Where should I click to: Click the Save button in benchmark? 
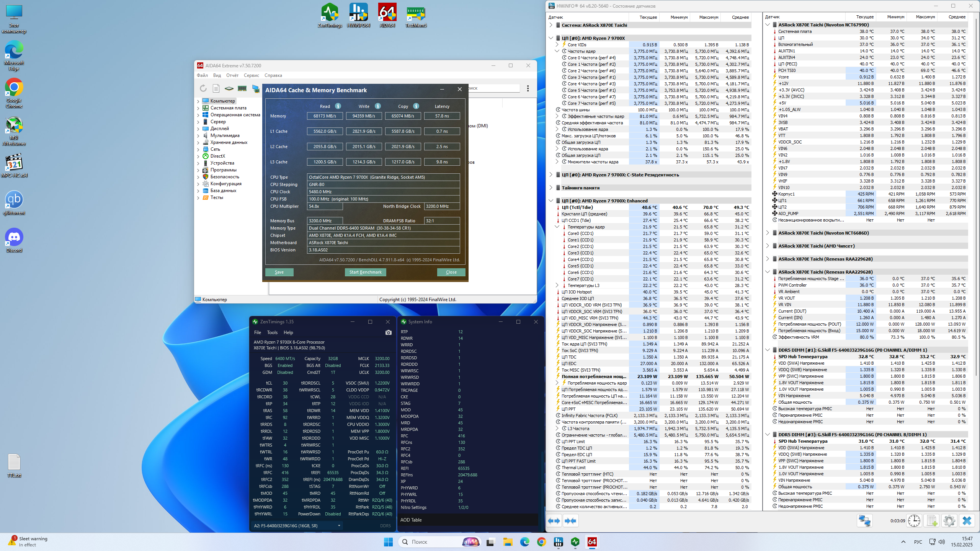coord(279,272)
